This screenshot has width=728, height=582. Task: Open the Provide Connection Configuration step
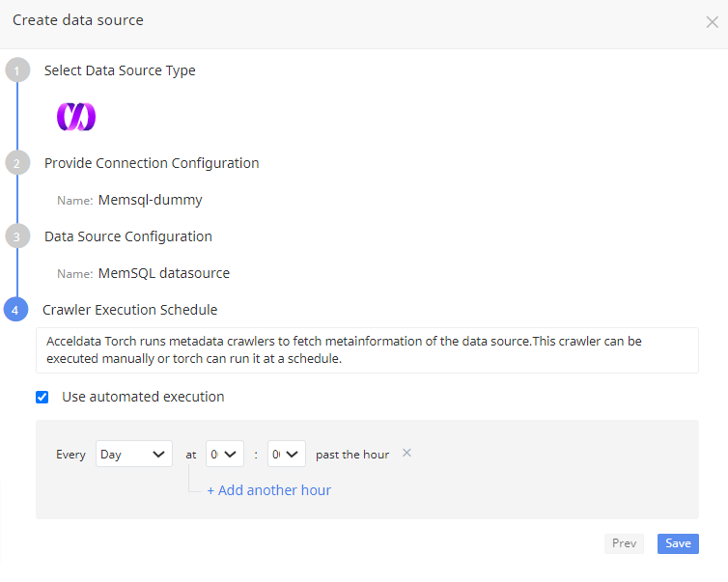pyautogui.click(x=152, y=163)
